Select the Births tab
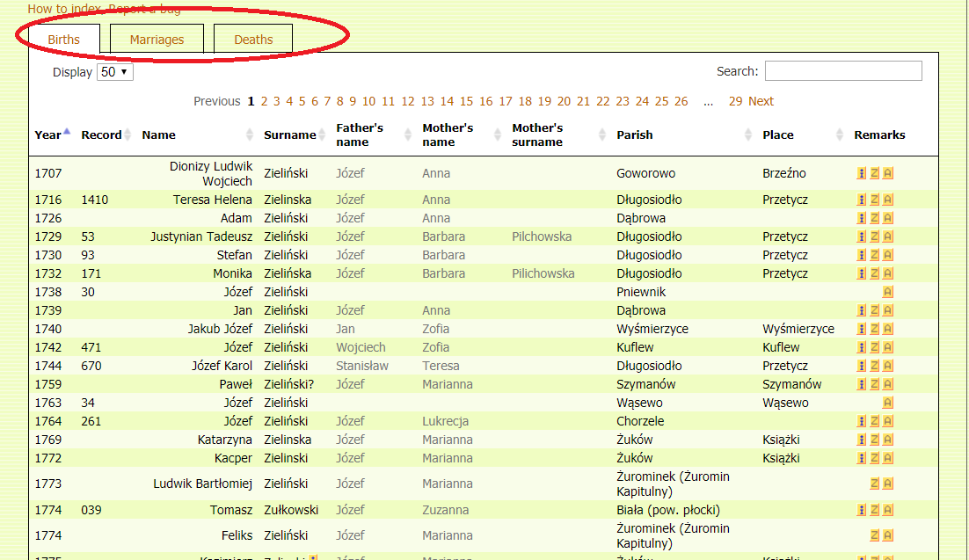 [x=63, y=40]
